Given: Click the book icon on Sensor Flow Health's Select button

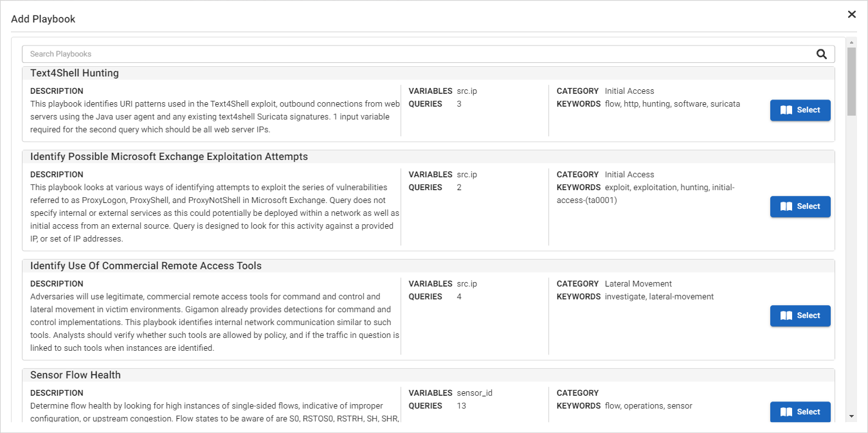Looking at the screenshot, I should point(786,412).
